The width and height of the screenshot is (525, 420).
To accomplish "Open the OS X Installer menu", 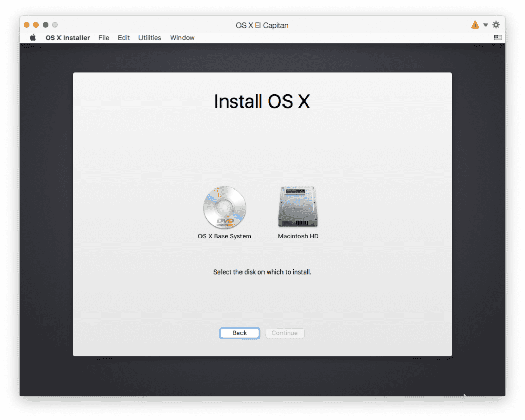I will tap(67, 37).
